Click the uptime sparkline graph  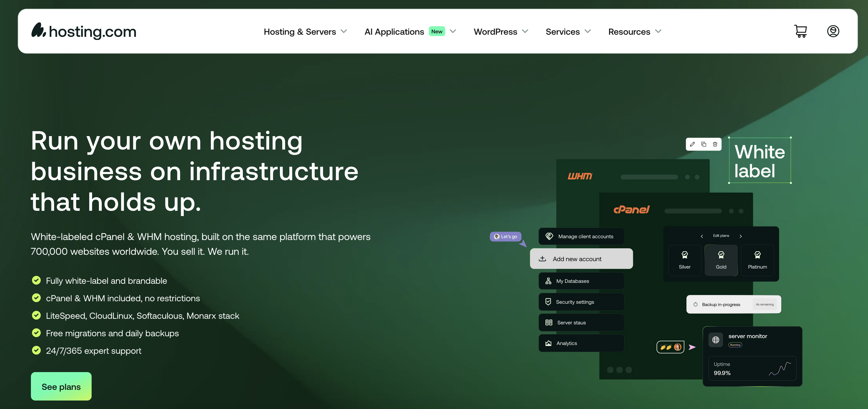point(780,369)
